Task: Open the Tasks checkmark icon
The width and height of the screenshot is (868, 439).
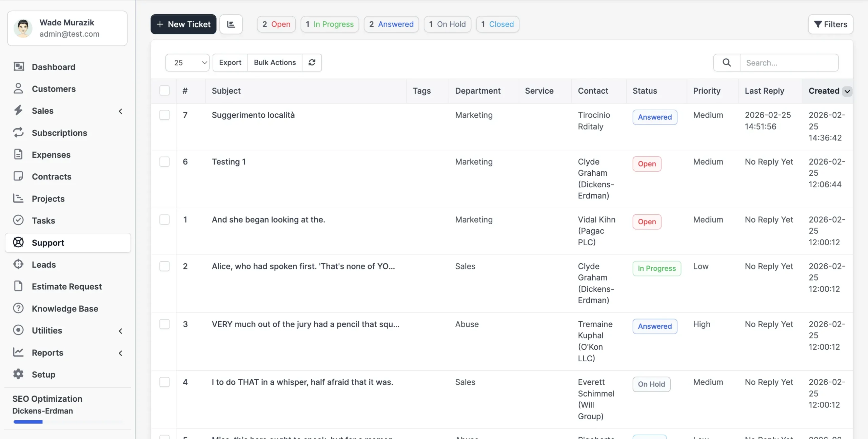Action: [x=18, y=220]
